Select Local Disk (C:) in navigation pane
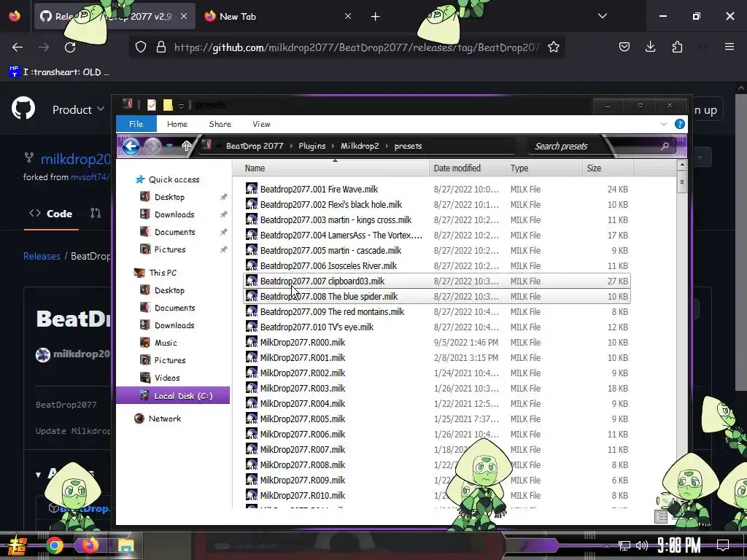 (x=173, y=396)
